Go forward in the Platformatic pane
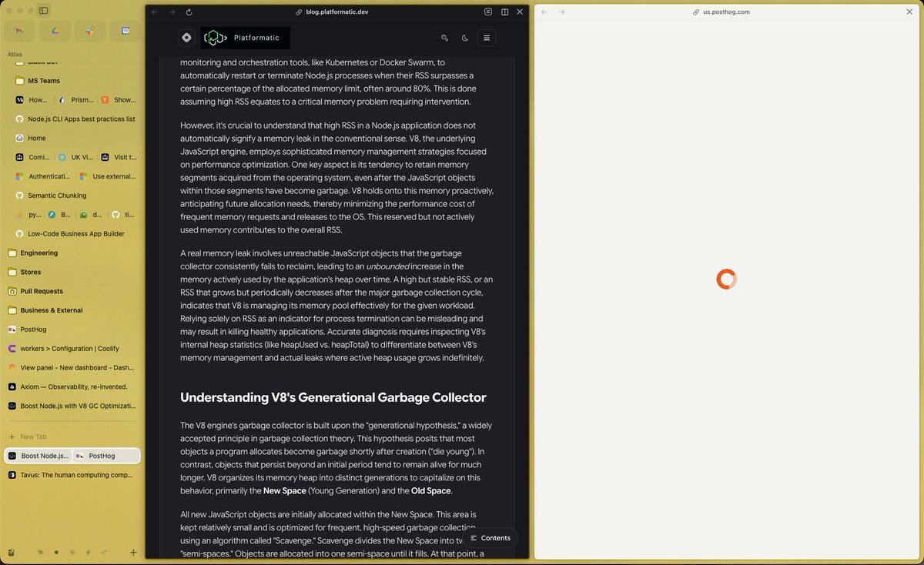 click(172, 12)
